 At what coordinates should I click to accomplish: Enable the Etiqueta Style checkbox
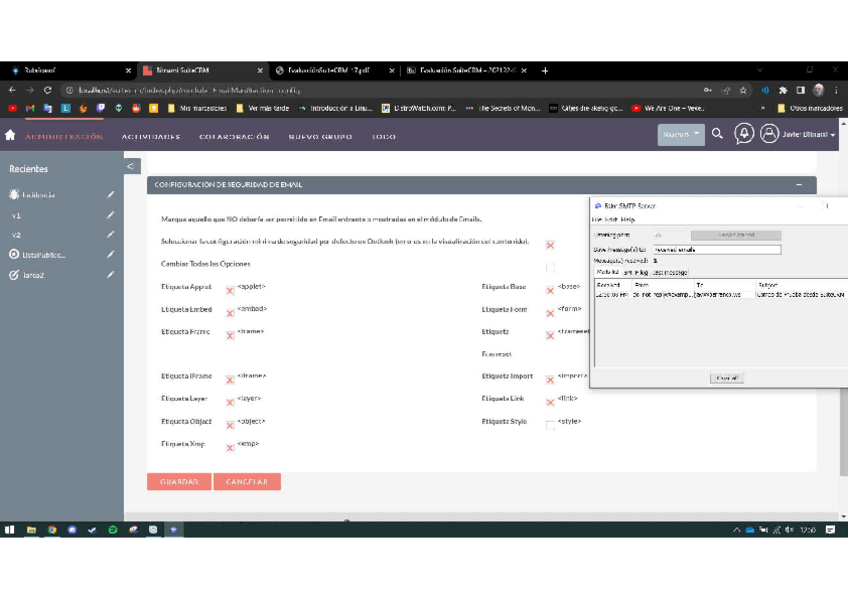[x=550, y=425]
